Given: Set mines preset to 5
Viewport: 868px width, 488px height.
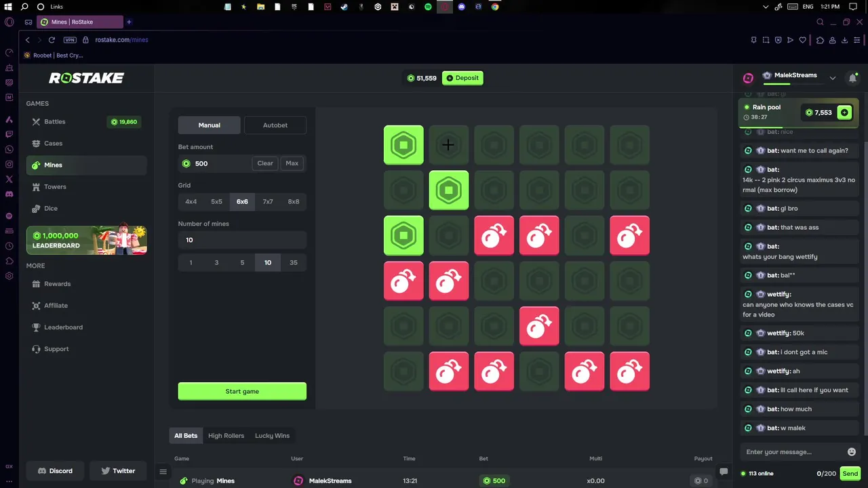Looking at the screenshot, I should pyautogui.click(x=242, y=263).
